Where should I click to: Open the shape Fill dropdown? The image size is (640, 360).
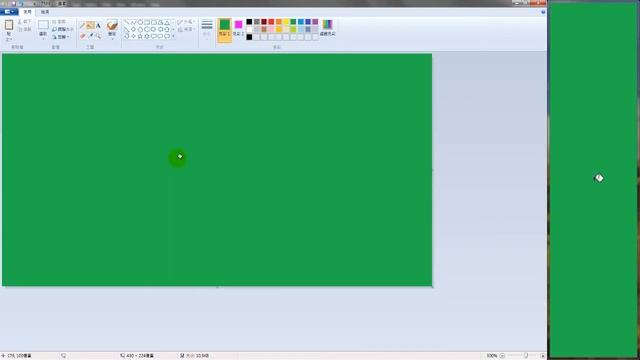click(x=186, y=29)
